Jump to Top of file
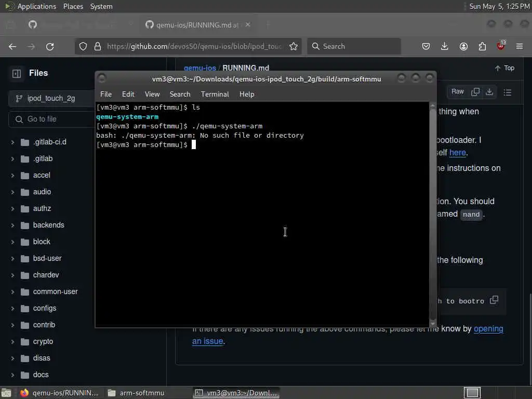Image resolution: width=532 pixels, height=399 pixels. tap(504, 68)
